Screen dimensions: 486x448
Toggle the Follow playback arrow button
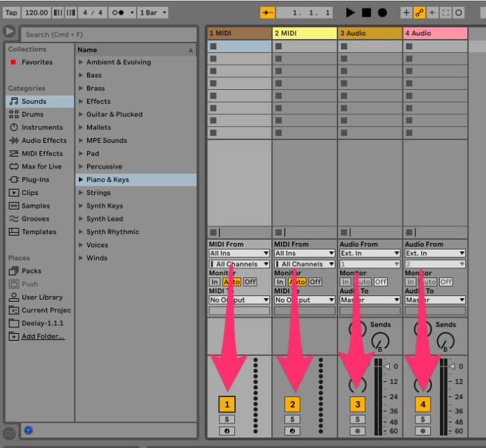click(267, 13)
